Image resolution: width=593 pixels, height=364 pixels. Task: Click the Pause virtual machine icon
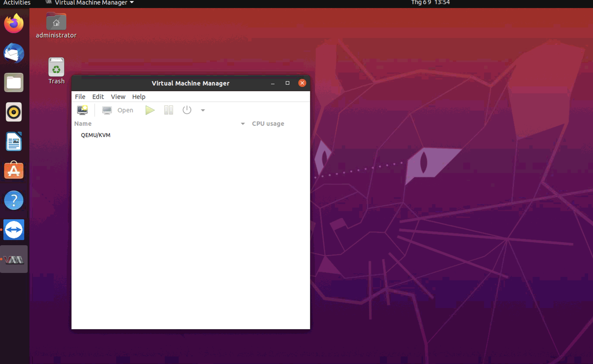pos(168,110)
